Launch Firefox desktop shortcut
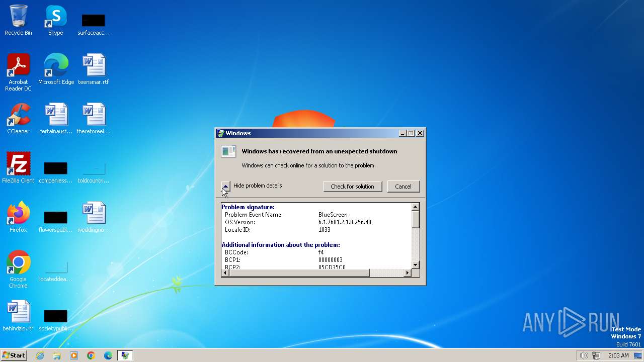Screen dimensions: 644x362 pyautogui.click(x=18, y=217)
